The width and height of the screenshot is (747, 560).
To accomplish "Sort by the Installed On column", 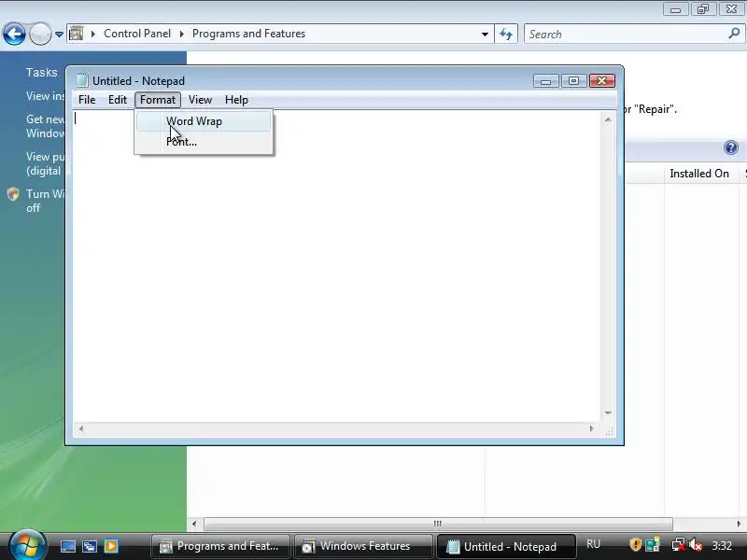I will point(699,174).
